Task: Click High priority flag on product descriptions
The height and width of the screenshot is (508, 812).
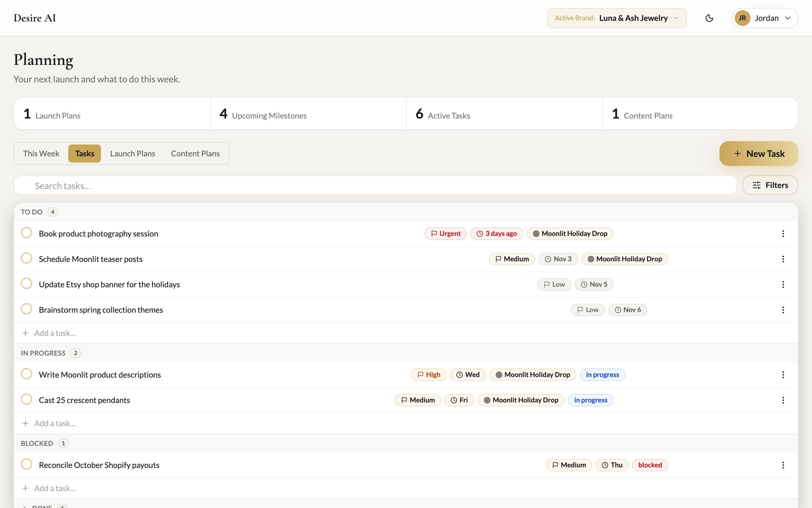Action: pos(429,375)
